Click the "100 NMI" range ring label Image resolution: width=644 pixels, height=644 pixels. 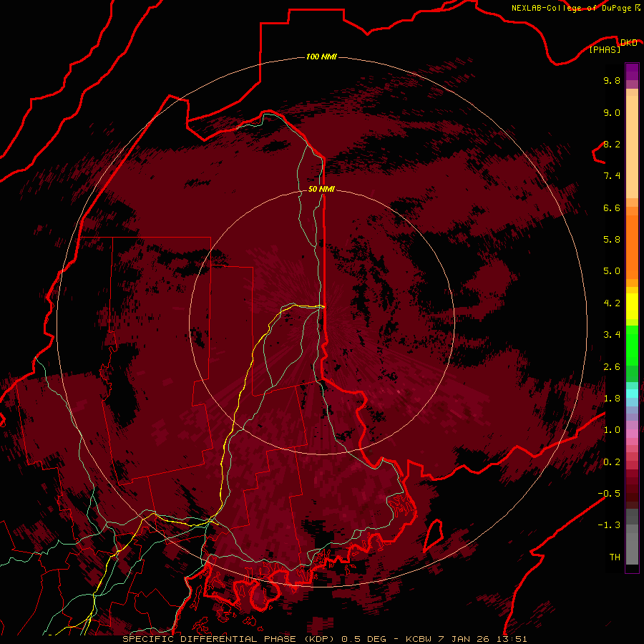[321, 57]
